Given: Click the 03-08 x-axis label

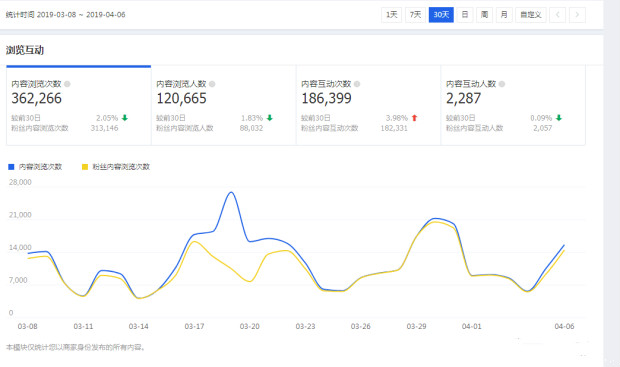Looking at the screenshot, I should [x=27, y=327].
